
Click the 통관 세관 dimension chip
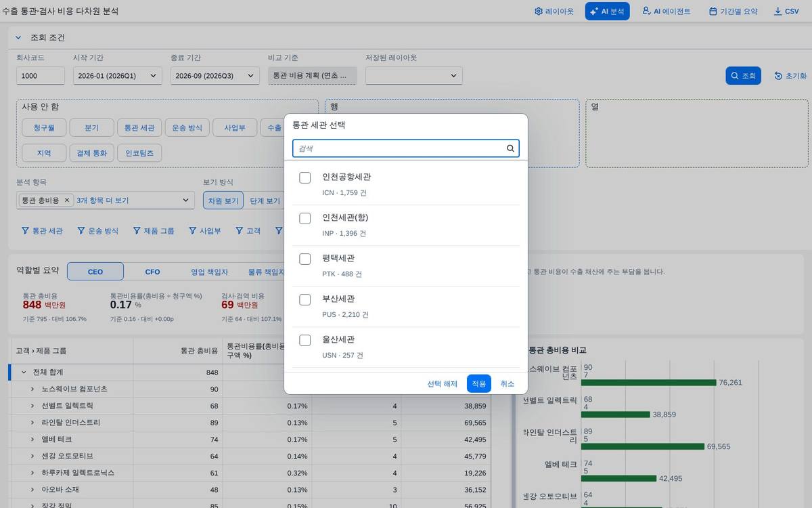pos(139,127)
